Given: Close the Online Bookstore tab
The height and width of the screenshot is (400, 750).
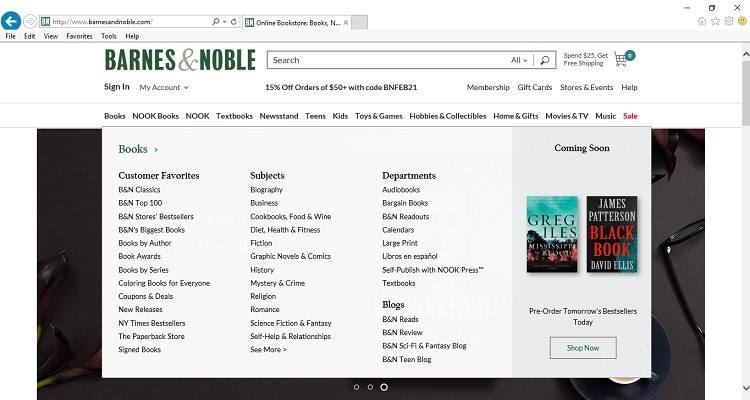Looking at the screenshot, I should pos(346,22).
